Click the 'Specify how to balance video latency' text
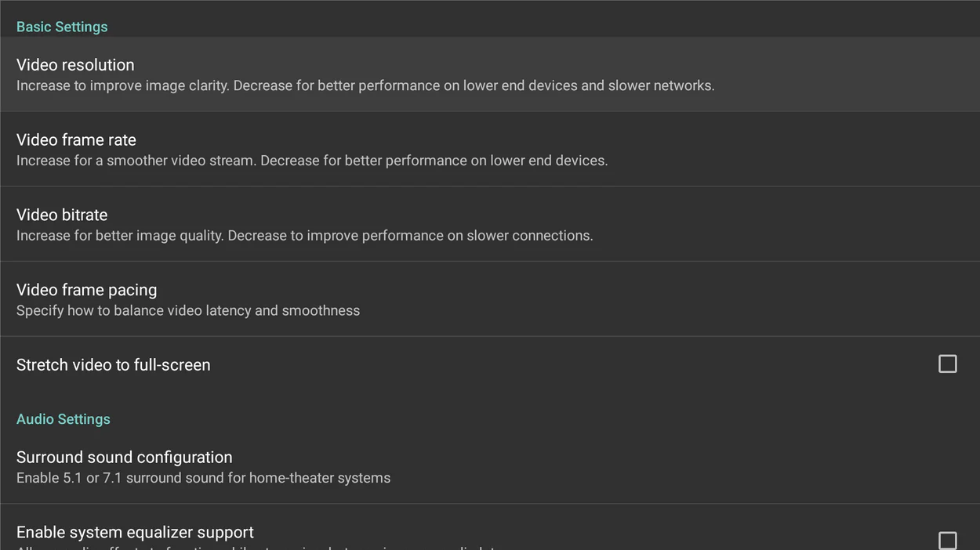 click(x=188, y=311)
